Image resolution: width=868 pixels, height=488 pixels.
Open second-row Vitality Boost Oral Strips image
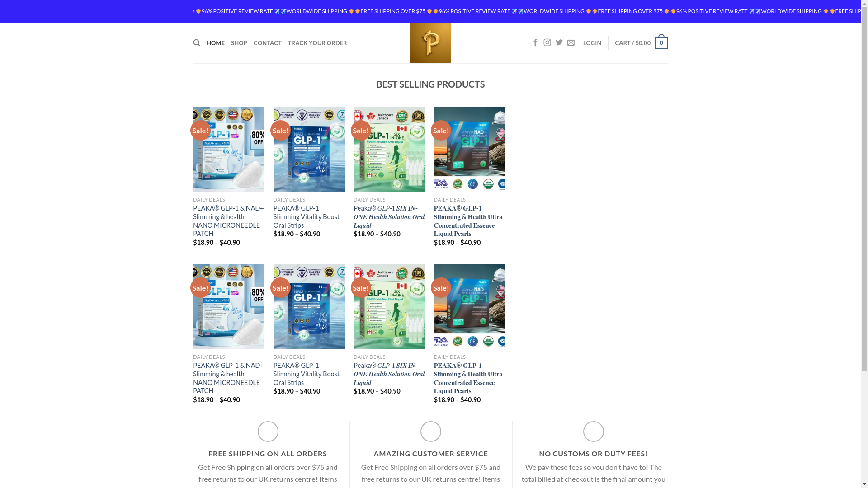[x=309, y=306]
